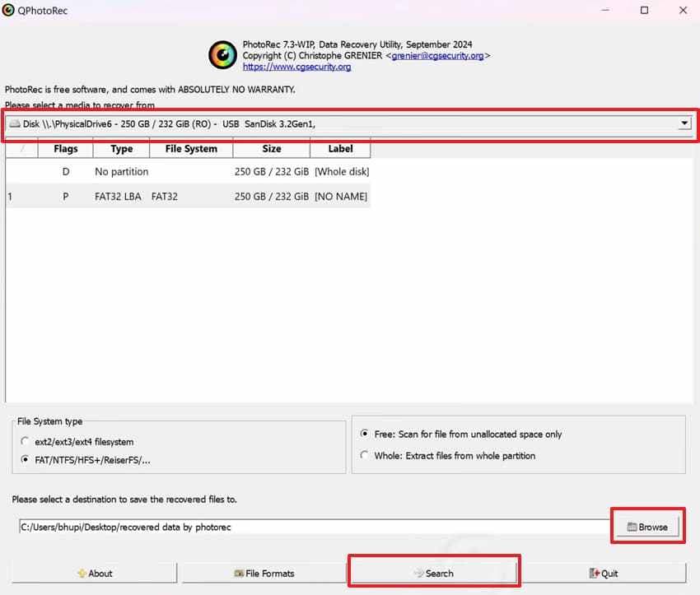Click the Quit button

point(604,573)
